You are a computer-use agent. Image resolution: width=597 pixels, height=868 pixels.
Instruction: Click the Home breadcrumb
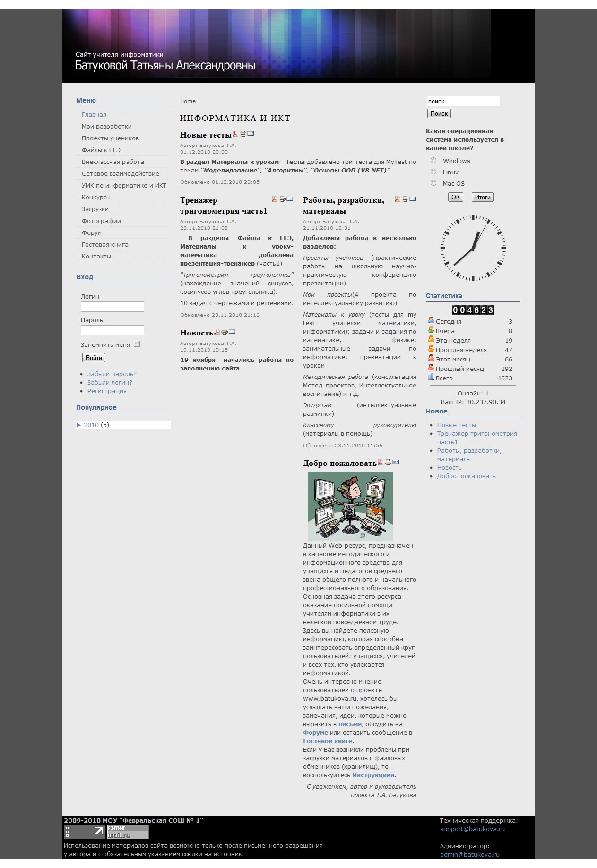(188, 101)
